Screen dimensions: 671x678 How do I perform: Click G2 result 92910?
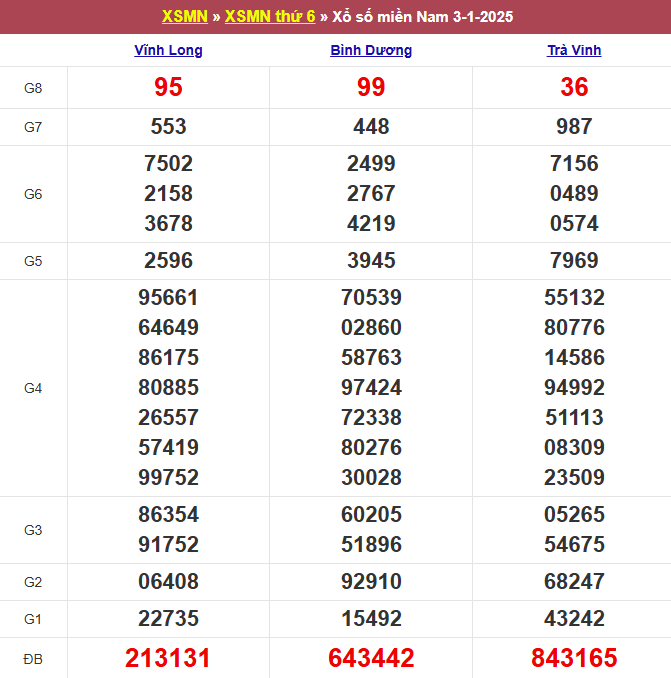click(371, 581)
